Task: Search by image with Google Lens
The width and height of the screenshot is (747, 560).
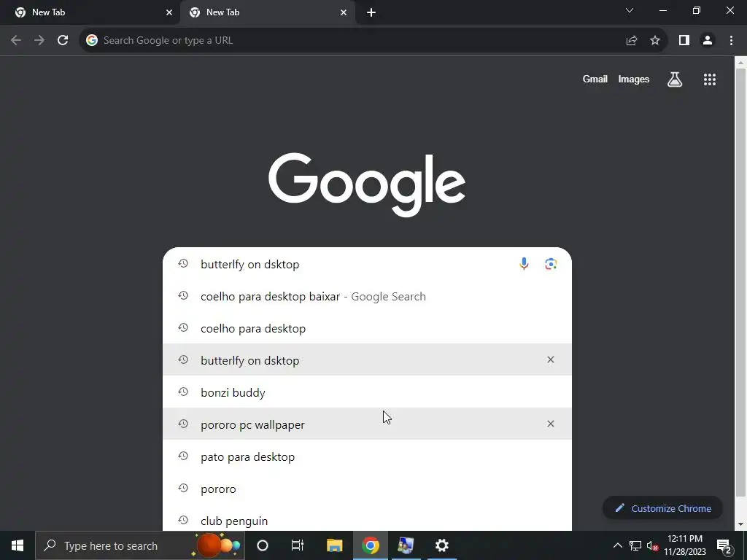Action: point(551,264)
